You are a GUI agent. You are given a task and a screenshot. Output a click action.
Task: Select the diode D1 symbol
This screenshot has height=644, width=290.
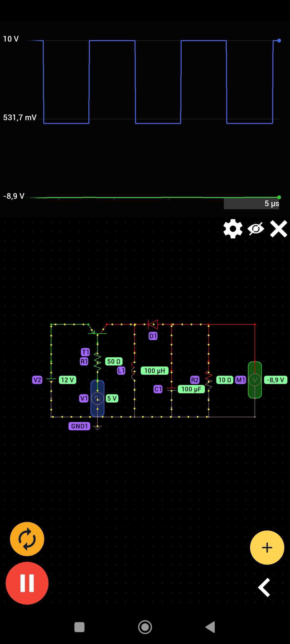pos(153,324)
